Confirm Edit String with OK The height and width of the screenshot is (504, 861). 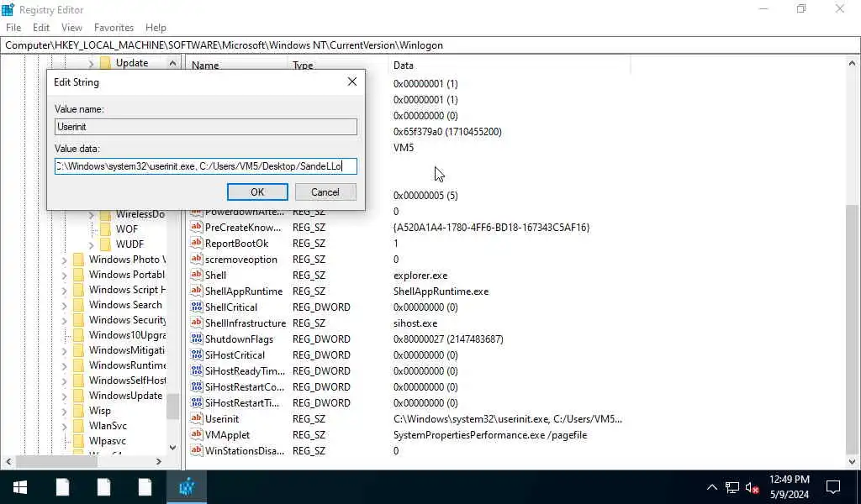point(257,192)
